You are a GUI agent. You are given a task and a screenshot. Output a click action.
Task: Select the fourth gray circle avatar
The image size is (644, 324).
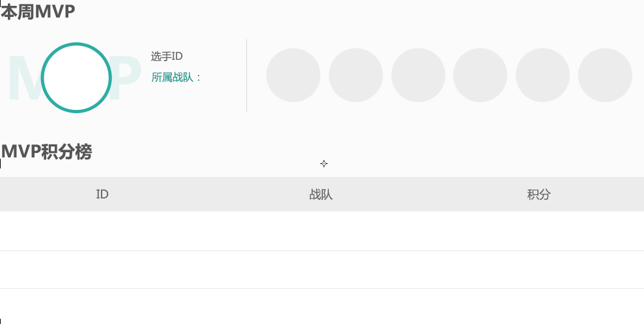pyautogui.click(x=480, y=75)
